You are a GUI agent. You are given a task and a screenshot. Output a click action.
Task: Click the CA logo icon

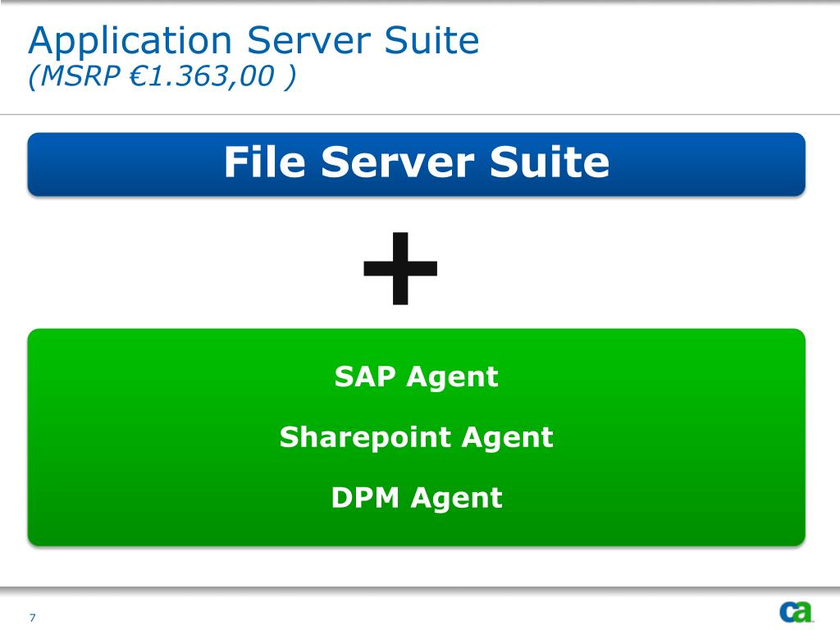point(796,611)
